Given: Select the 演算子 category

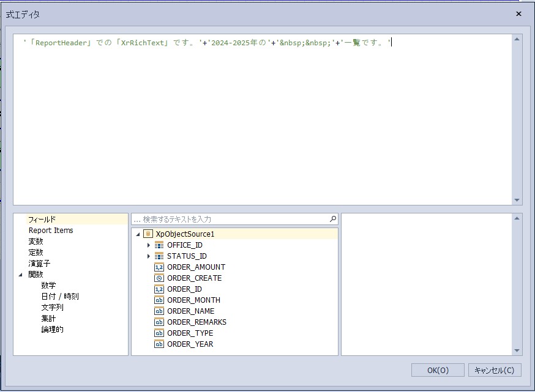Looking at the screenshot, I should (39, 264).
